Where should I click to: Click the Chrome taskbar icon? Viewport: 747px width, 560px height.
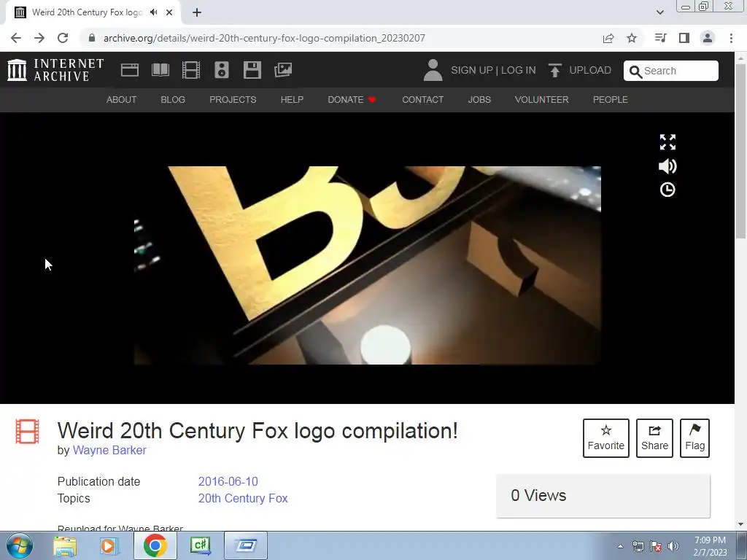(x=155, y=545)
